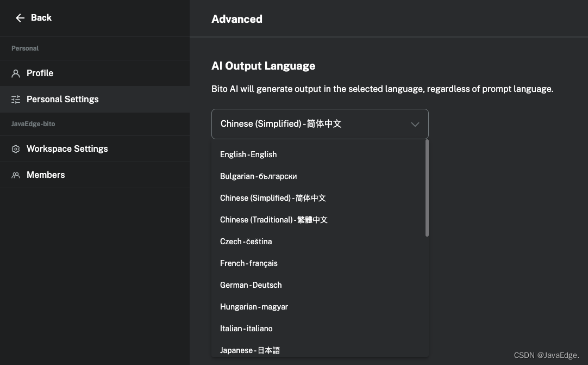Choose Bulgarian language option

coord(318,176)
